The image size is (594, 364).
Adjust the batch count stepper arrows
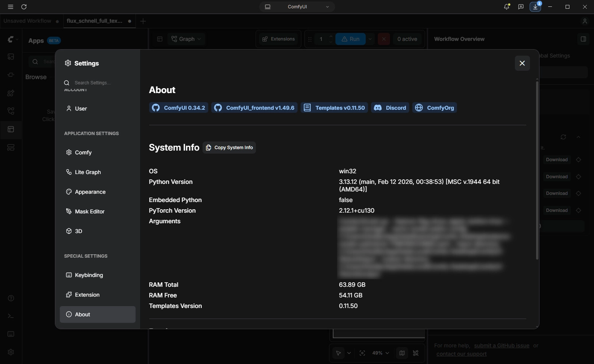pos(331,39)
